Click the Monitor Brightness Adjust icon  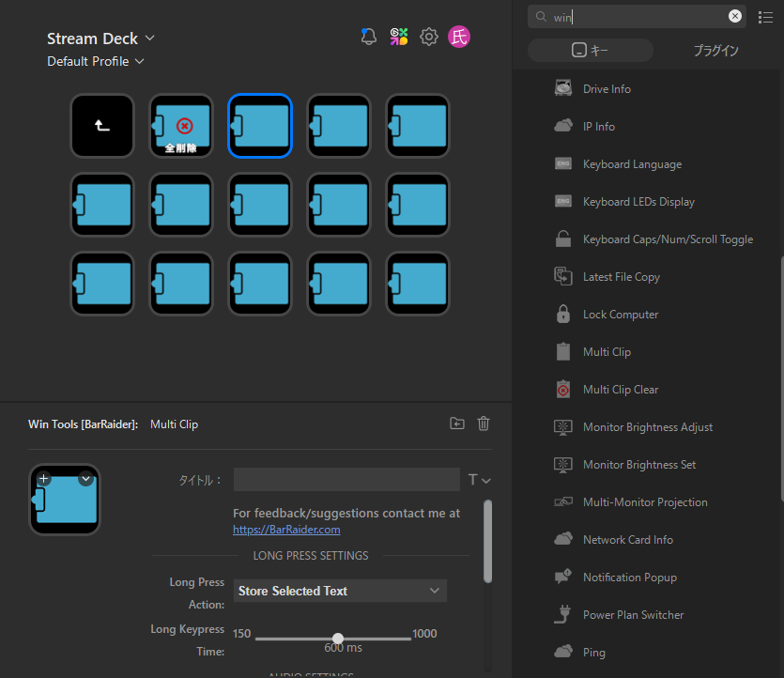pos(563,426)
